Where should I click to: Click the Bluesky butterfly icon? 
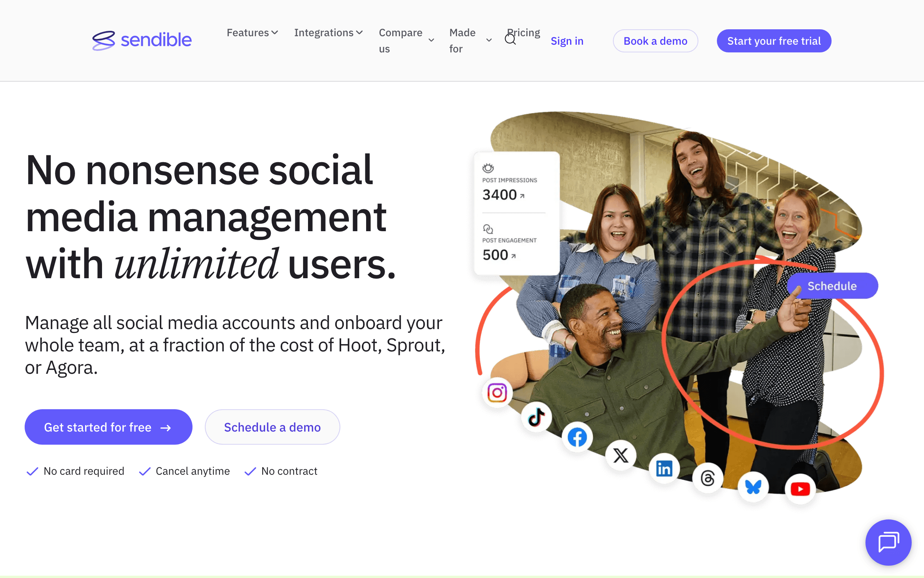[753, 487]
